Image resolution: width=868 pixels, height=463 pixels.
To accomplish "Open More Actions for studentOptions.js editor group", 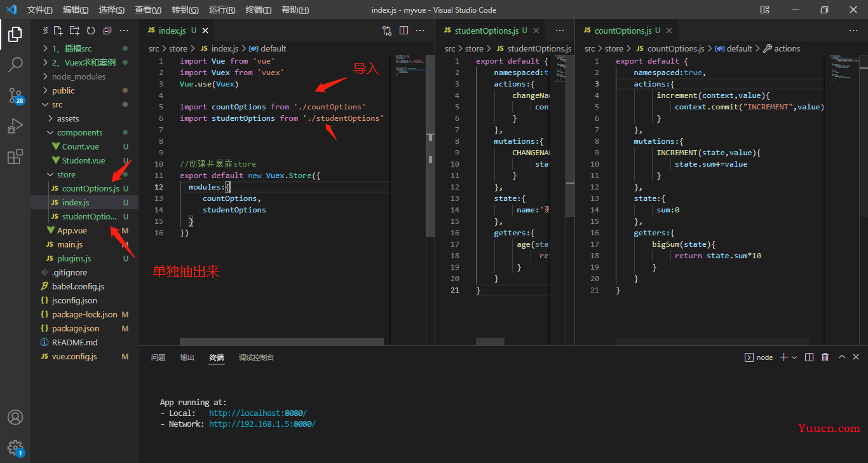I will (560, 31).
